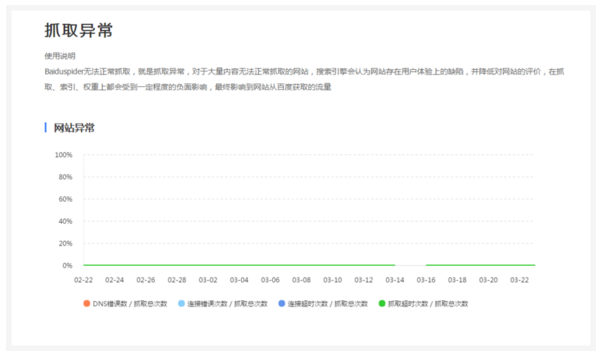The image size is (597, 364).
Task: Click the 0% y-axis label
Action: click(x=67, y=265)
